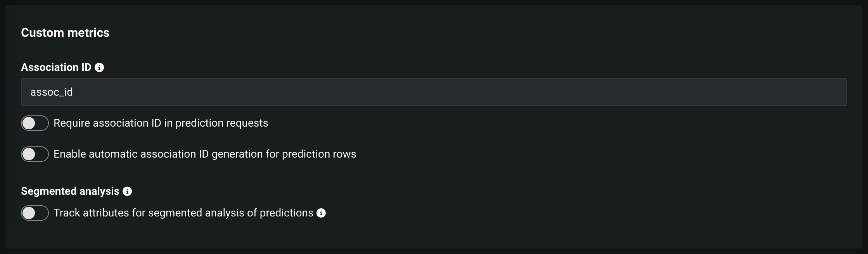The height and width of the screenshot is (254, 868).
Task: Click the info icon beside Association ID
Action: click(x=99, y=67)
